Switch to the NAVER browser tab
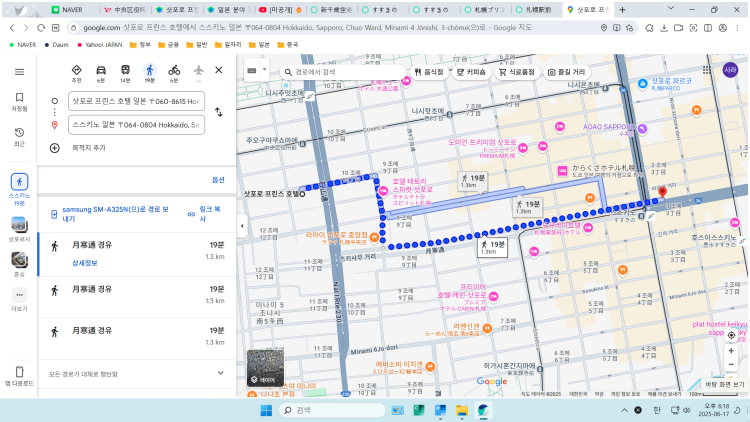The height and width of the screenshot is (422, 750). (74, 10)
